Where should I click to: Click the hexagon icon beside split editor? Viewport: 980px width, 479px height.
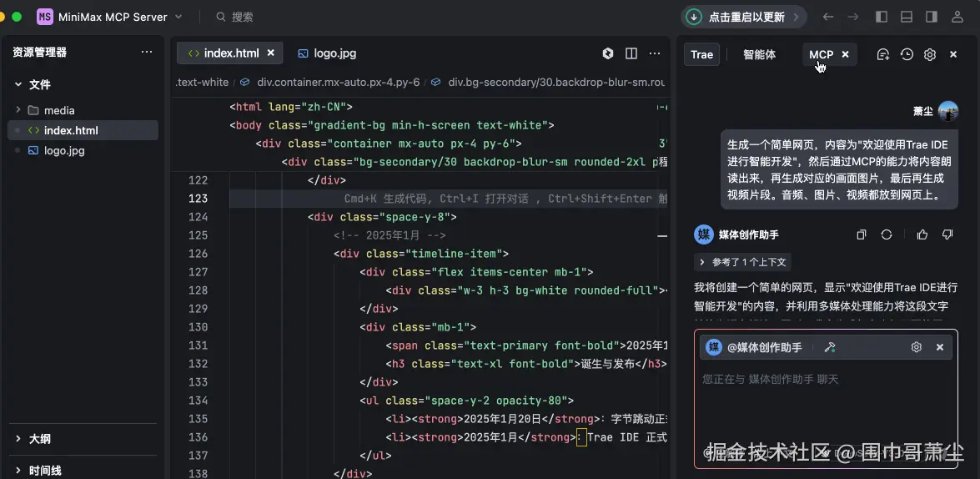[607, 53]
